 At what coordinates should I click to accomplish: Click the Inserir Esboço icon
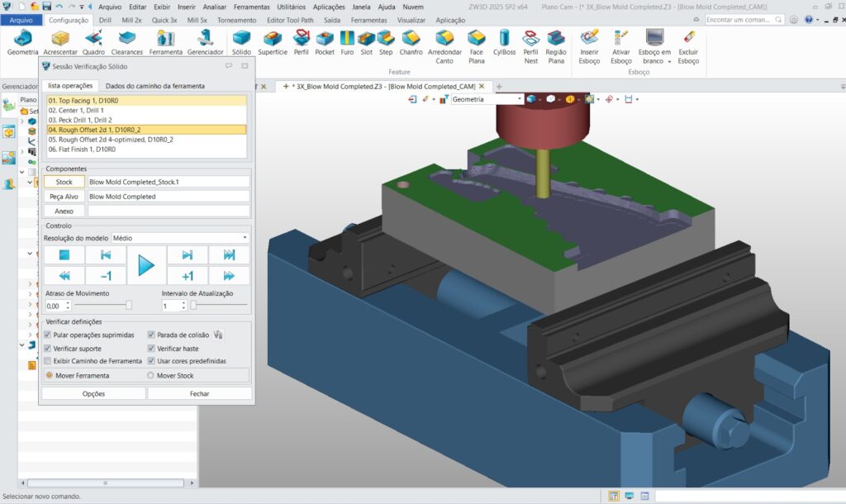coord(589,46)
